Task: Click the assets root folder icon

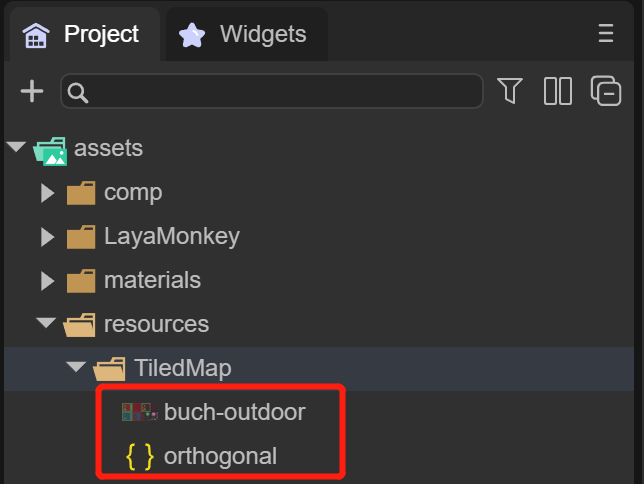Action: coord(50,149)
